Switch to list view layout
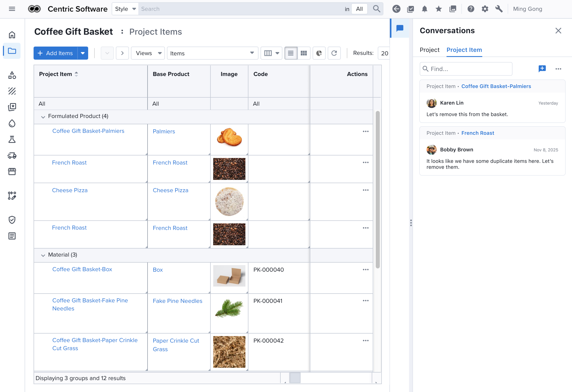572x392 pixels. coord(291,53)
